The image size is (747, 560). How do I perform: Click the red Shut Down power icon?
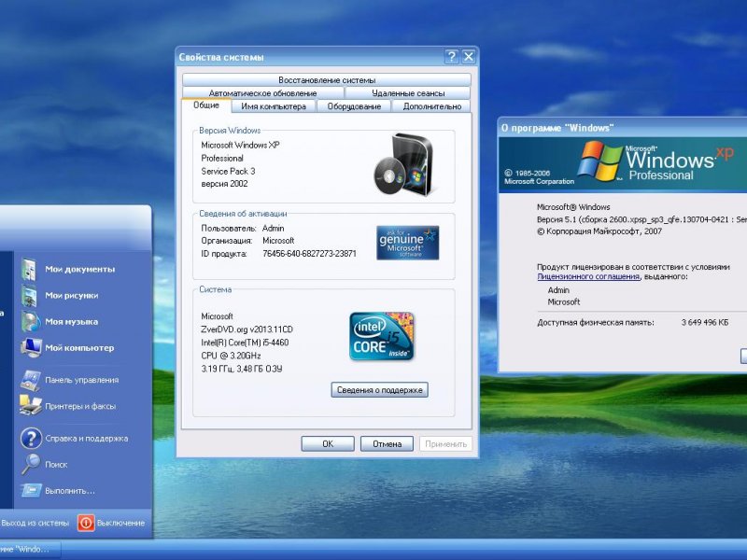coord(86,523)
